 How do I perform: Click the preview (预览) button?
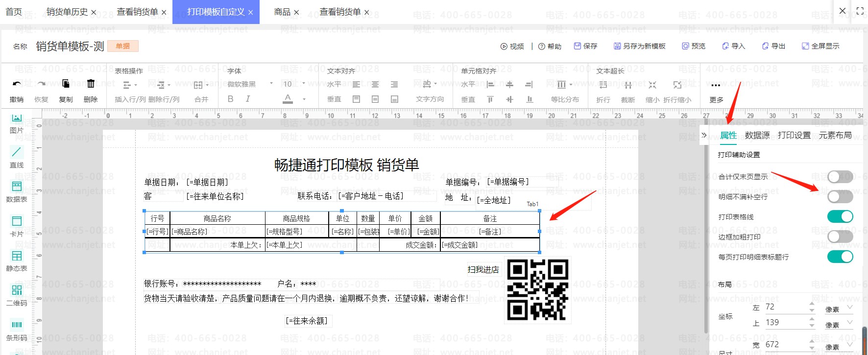pos(694,46)
